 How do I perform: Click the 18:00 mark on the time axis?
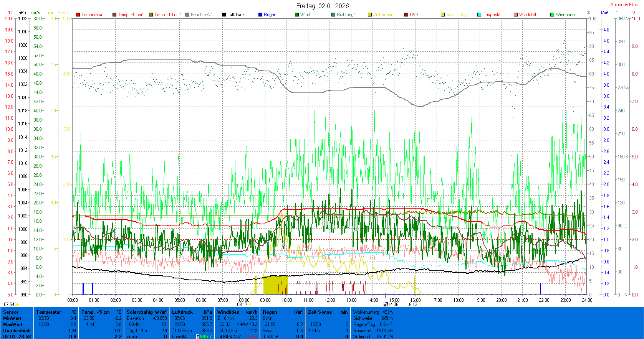458,300
